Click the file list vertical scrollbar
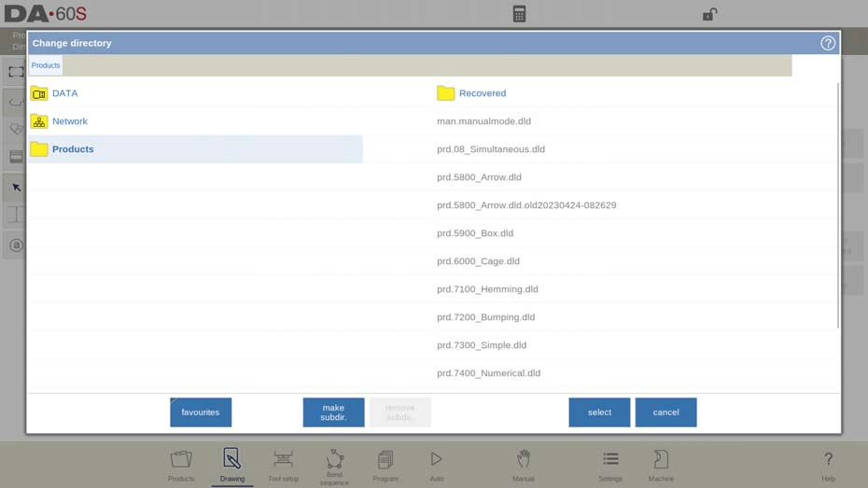868x488 pixels. click(837, 205)
